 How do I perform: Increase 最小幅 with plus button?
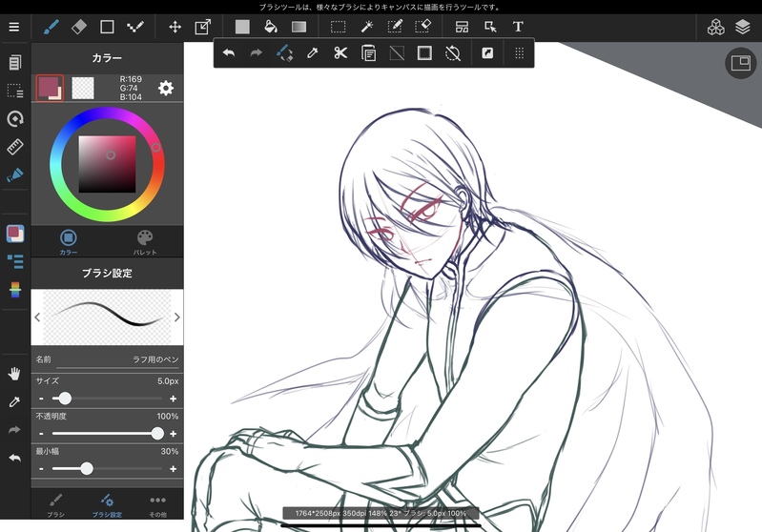pos(173,469)
